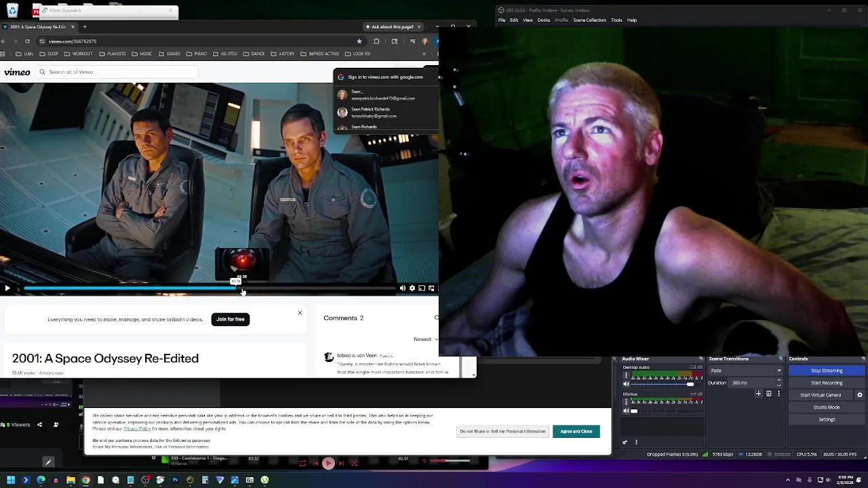Mute Desktop Audio speaker icon

[626, 384]
